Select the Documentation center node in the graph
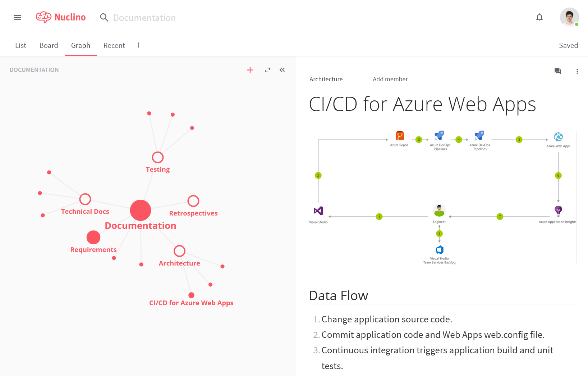The image size is (588, 376). [141, 210]
